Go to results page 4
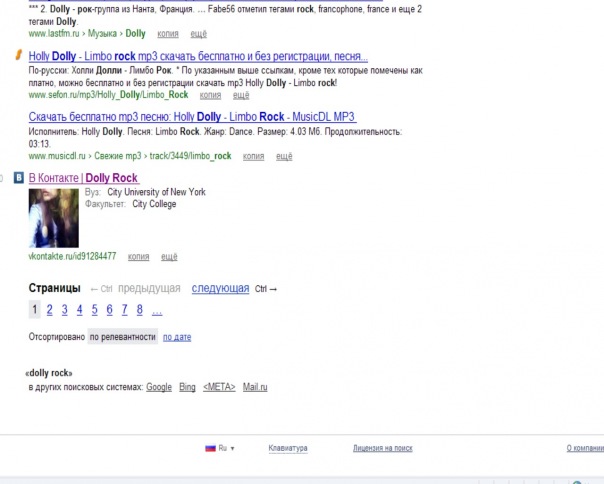Image resolution: width=604 pixels, height=484 pixels. 79,309
